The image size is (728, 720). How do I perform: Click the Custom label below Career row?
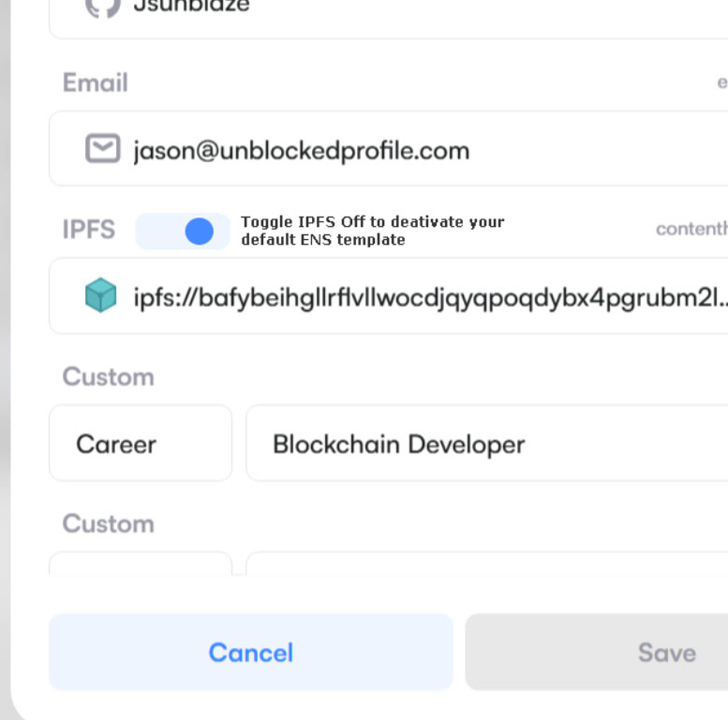[x=109, y=523]
